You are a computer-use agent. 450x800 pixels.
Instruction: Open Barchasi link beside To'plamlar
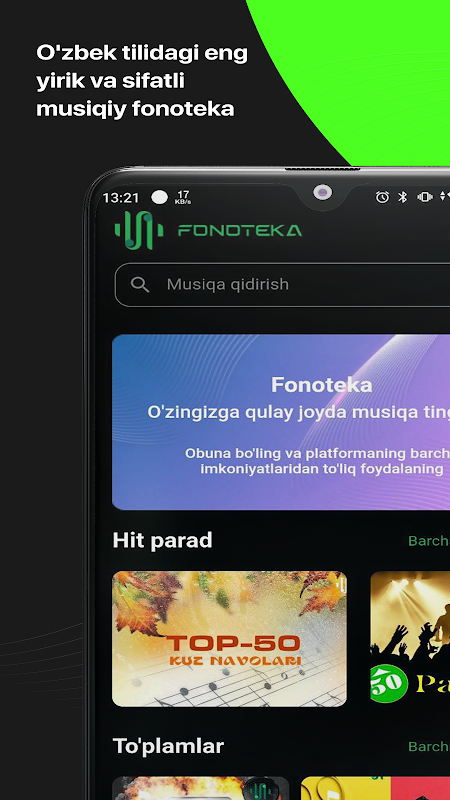coord(429,746)
